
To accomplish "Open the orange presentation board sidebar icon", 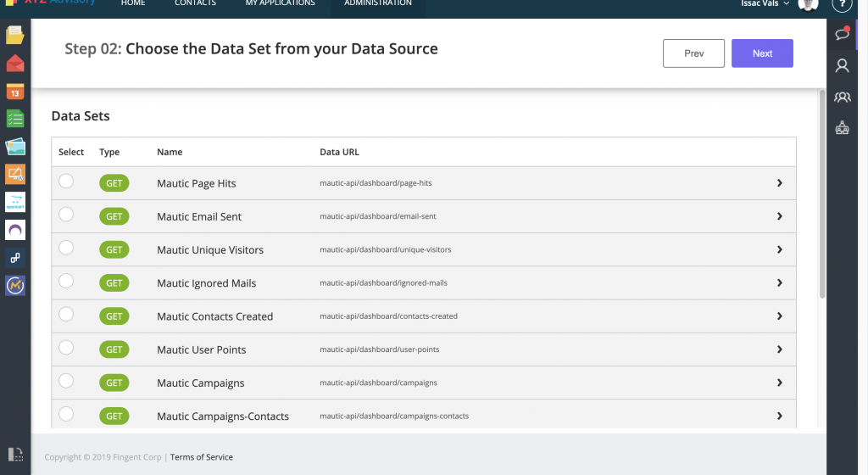I will coord(15,175).
